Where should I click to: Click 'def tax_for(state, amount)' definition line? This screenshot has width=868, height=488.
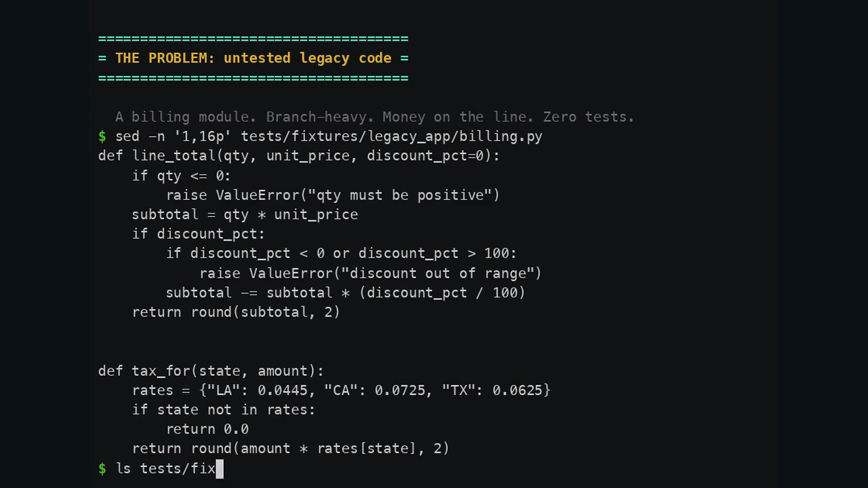pyautogui.click(x=211, y=371)
